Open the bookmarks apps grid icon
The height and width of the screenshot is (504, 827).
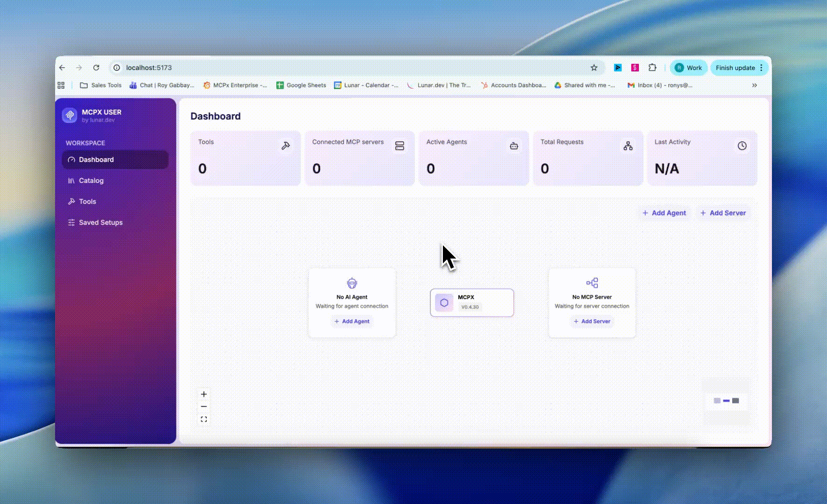[61, 85]
